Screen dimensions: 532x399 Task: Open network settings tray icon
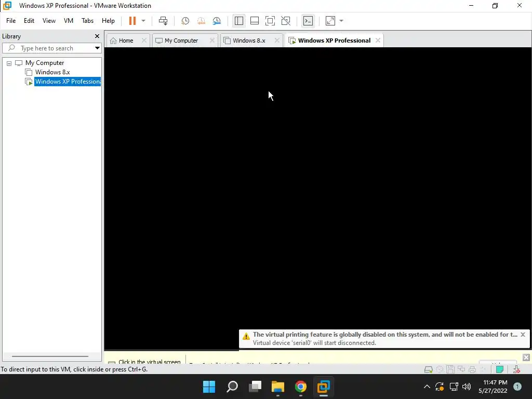coord(454,387)
